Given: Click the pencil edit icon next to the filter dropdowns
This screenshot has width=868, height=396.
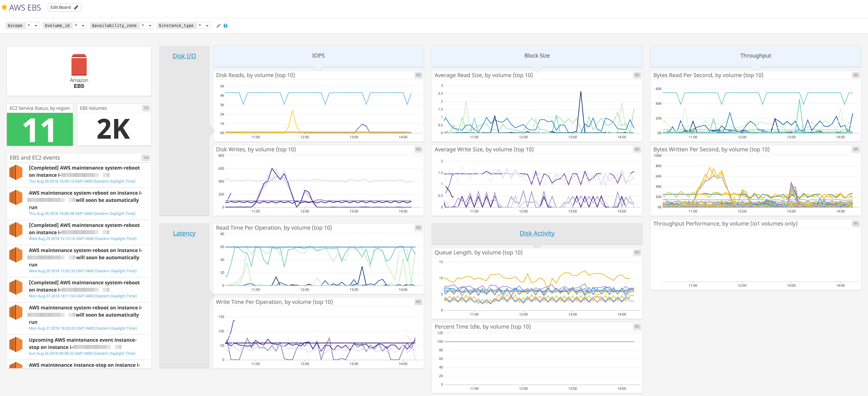Looking at the screenshot, I should pos(218,26).
